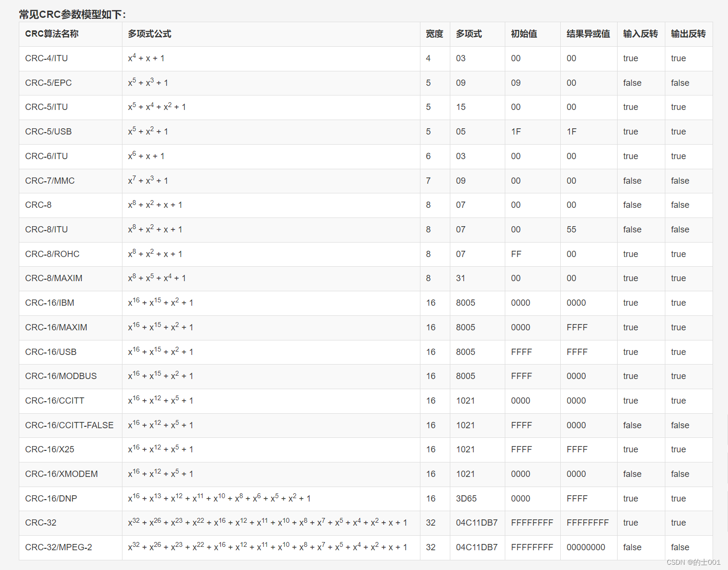Click the '输入反转' column header
Viewport: 728px width, 570px height.
[640, 34]
